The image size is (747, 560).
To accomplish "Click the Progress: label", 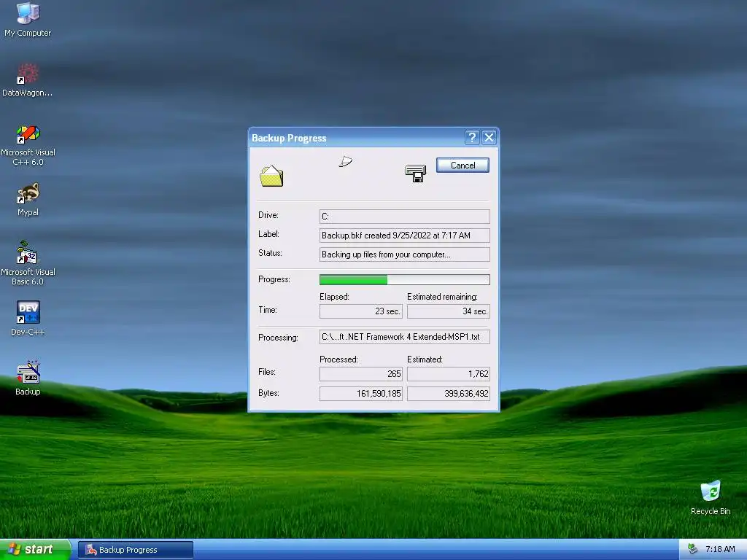I will click(274, 279).
